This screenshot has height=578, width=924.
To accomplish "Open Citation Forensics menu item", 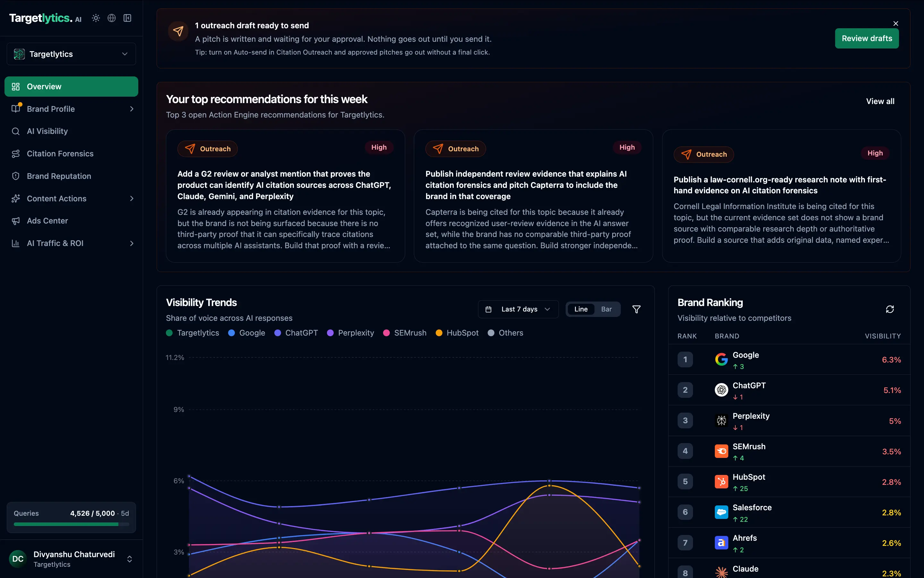I will (72, 154).
